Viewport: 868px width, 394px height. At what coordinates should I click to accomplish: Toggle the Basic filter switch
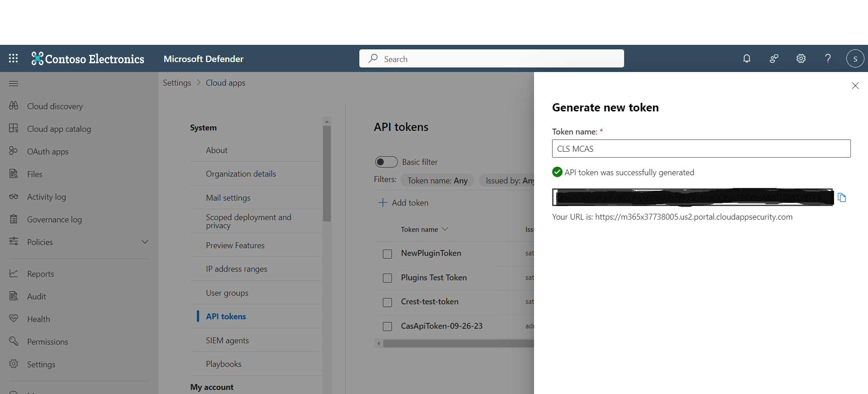coord(386,162)
